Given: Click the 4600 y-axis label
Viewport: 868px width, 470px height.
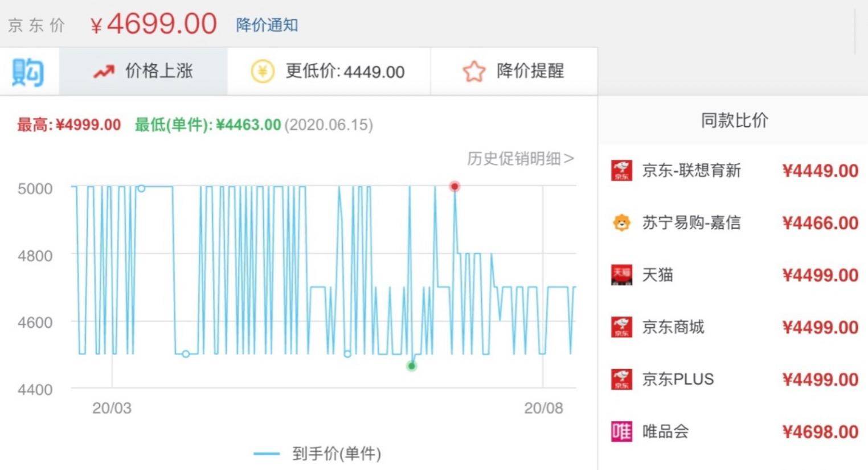Looking at the screenshot, I should (x=35, y=322).
